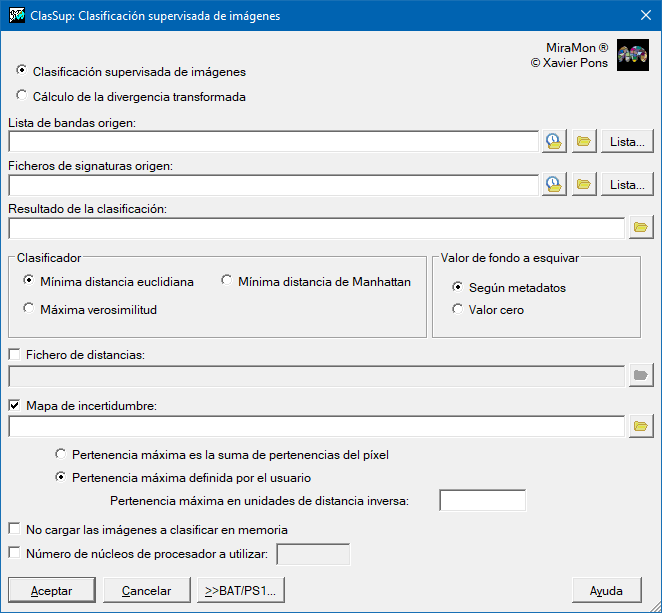Viewport: 662px width, 613px height.
Task: Click the Lista... button for bandas origen
Action: (627, 142)
